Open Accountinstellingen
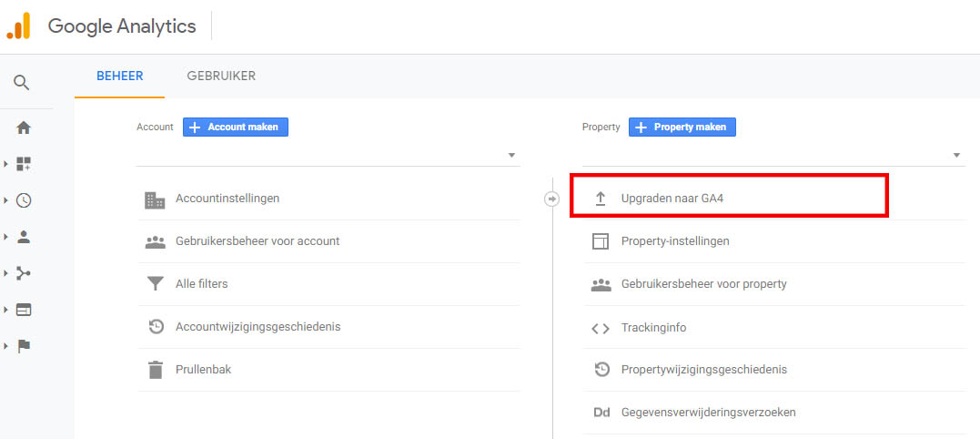Screen dimensions: 980x439 click(x=227, y=198)
